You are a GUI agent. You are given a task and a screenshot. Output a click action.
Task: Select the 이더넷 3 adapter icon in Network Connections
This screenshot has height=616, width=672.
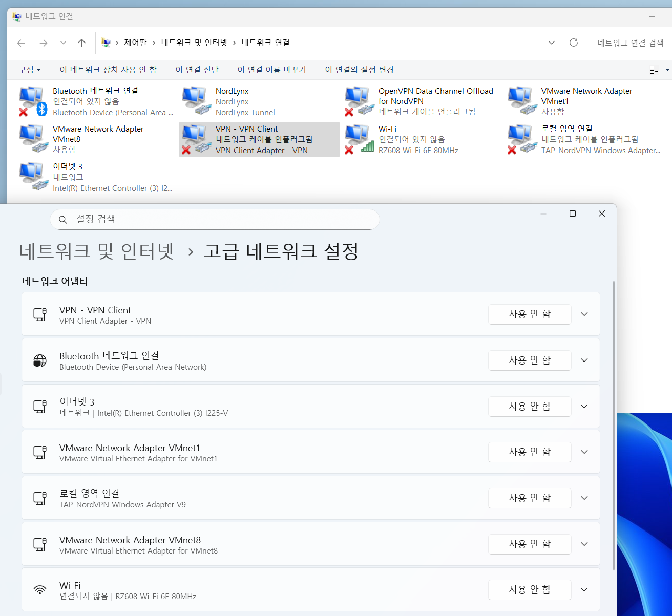pos(34,177)
